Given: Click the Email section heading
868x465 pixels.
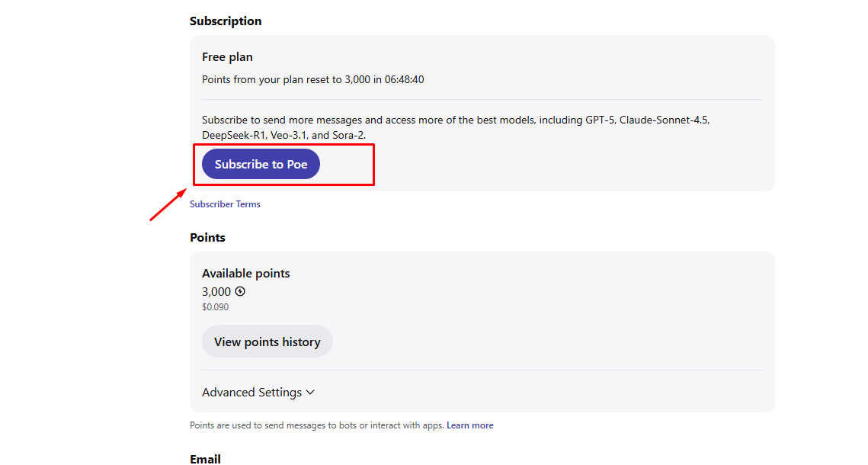Looking at the screenshot, I should [x=205, y=459].
